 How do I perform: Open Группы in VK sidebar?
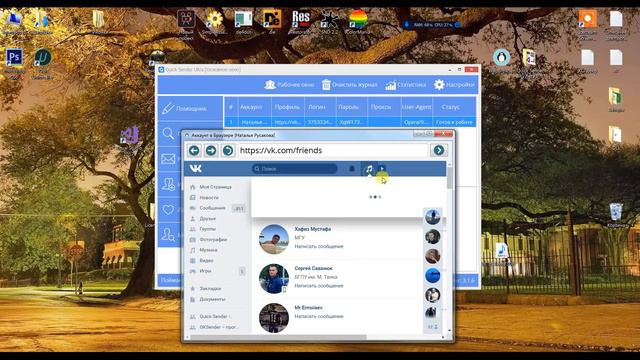(207, 229)
